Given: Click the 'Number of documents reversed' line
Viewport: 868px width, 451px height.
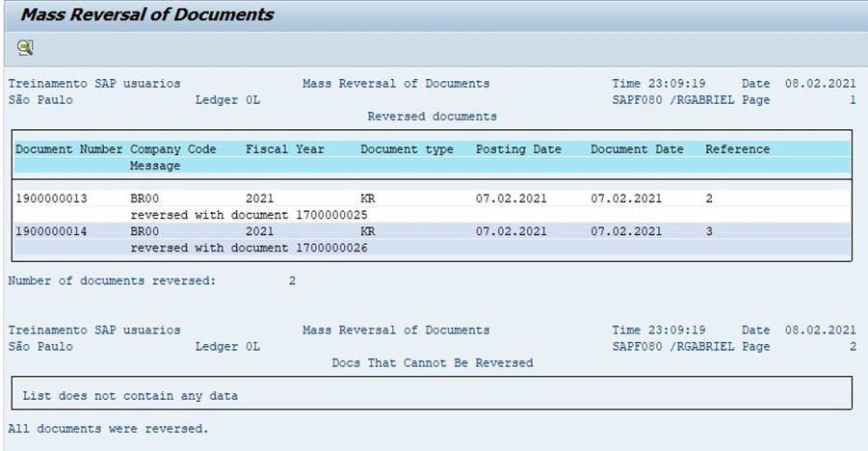Looking at the screenshot, I should pyautogui.click(x=151, y=280).
